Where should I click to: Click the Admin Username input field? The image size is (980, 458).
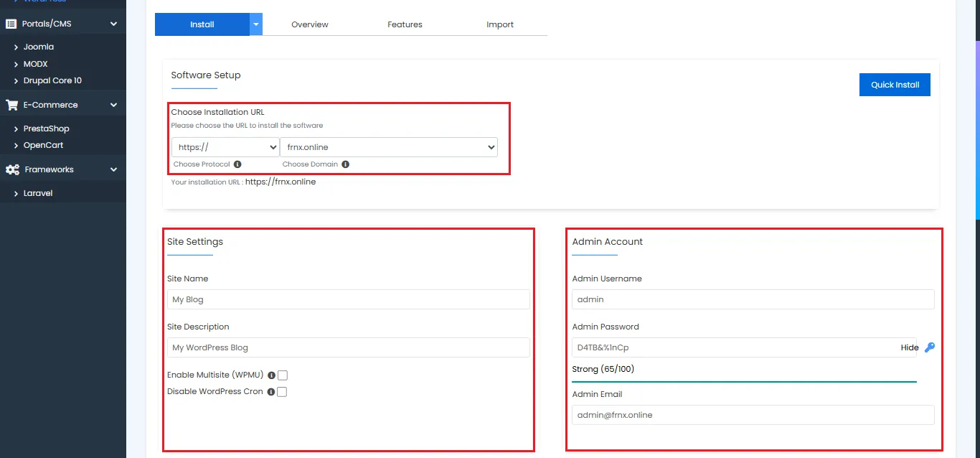point(753,299)
